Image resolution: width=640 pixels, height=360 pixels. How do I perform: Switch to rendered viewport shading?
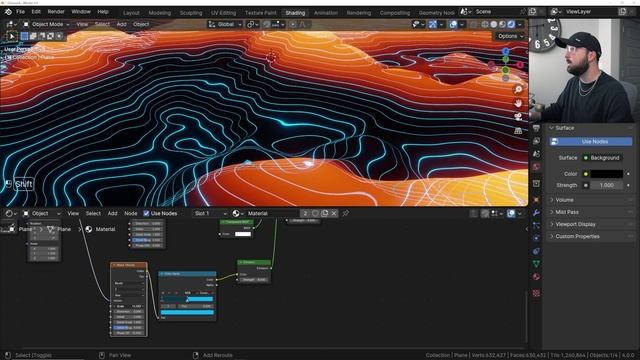(x=511, y=24)
